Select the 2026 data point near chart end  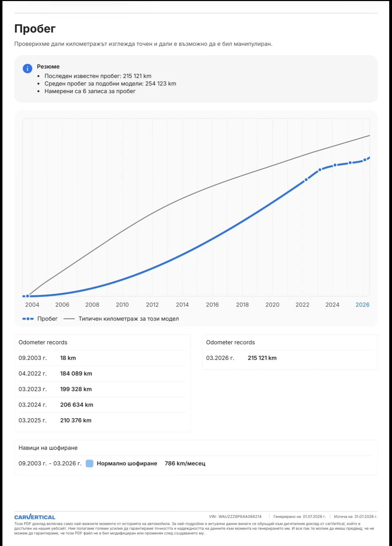pyautogui.click(x=365, y=160)
